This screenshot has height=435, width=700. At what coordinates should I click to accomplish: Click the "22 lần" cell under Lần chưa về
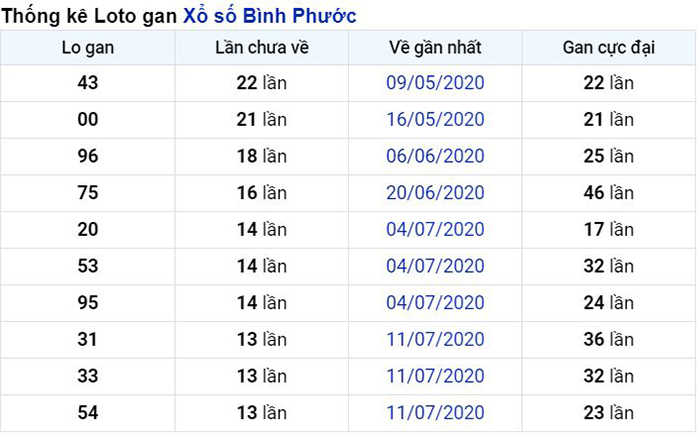point(261,83)
